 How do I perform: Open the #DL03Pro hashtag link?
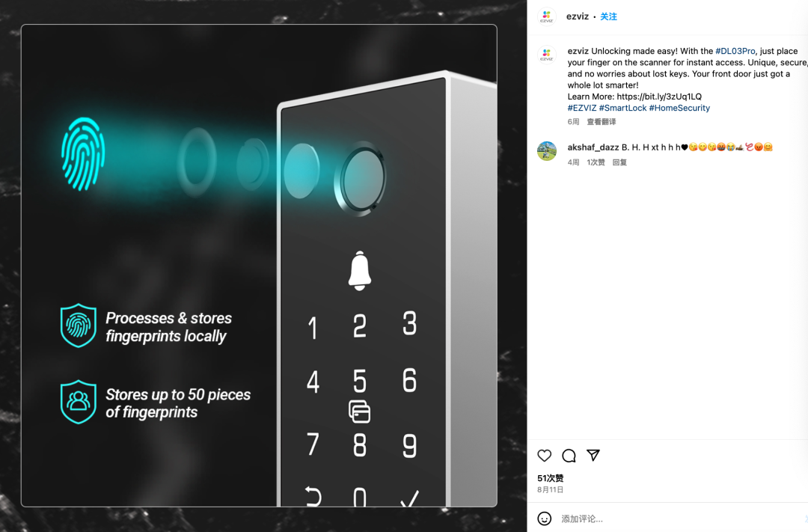point(735,51)
